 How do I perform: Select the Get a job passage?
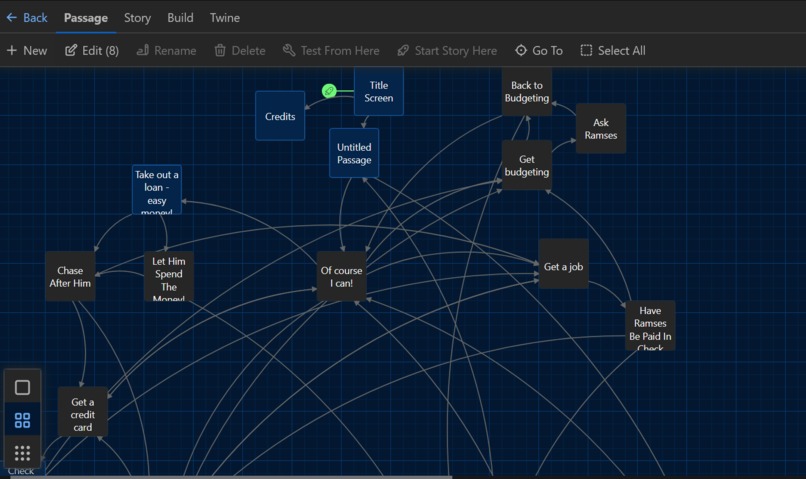pos(564,264)
